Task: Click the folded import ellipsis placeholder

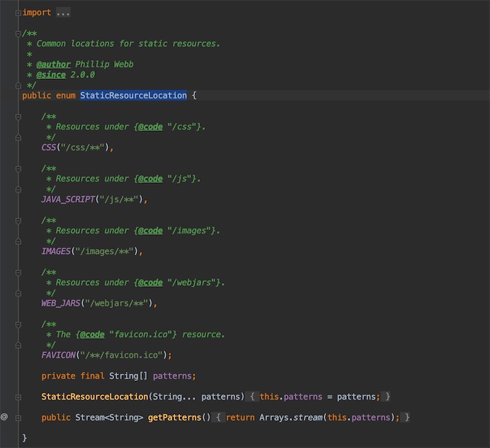Action: (63, 12)
